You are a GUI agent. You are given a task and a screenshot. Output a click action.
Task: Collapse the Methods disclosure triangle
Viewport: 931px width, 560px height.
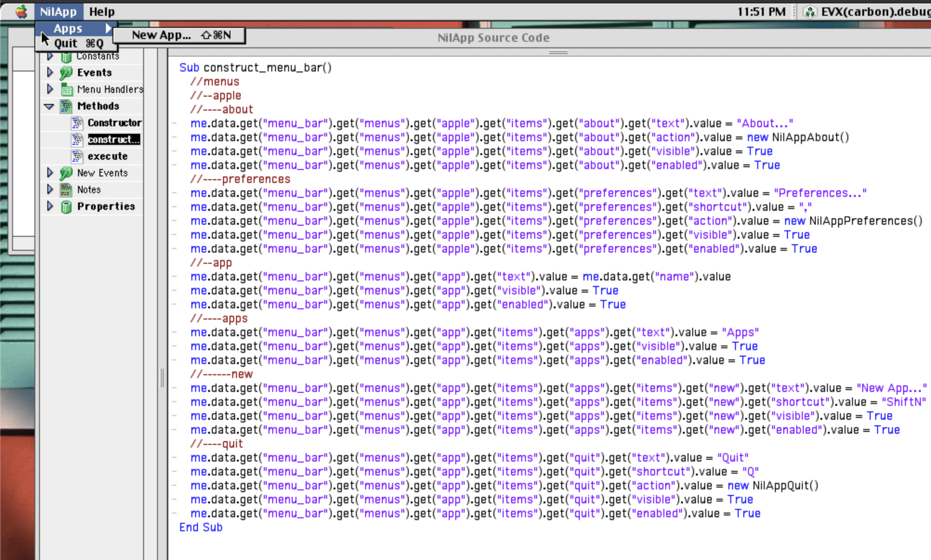(49, 106)
